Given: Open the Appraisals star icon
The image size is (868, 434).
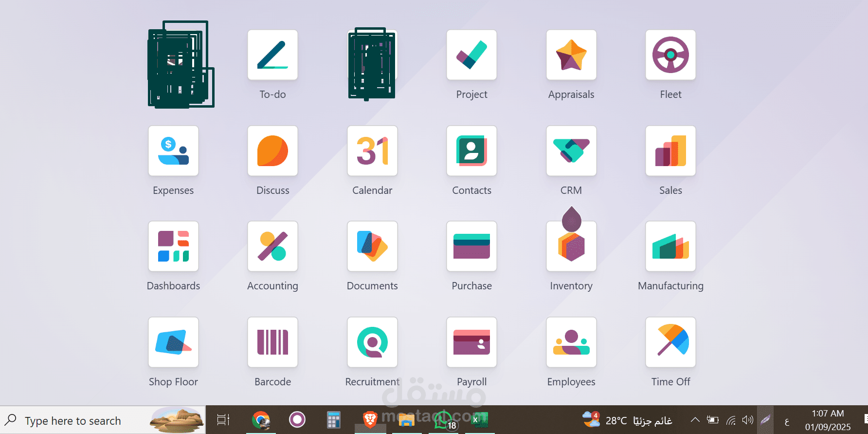Looking at the screenshot, I should click(571, 55).
